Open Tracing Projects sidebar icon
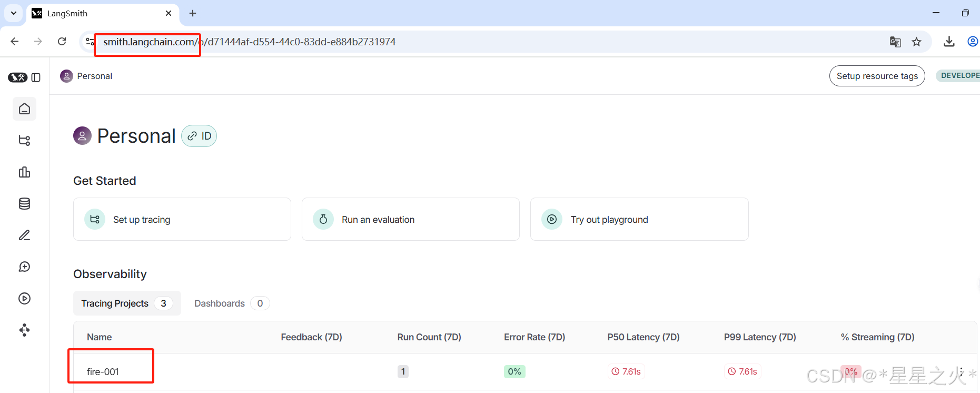 coord(24,141)
